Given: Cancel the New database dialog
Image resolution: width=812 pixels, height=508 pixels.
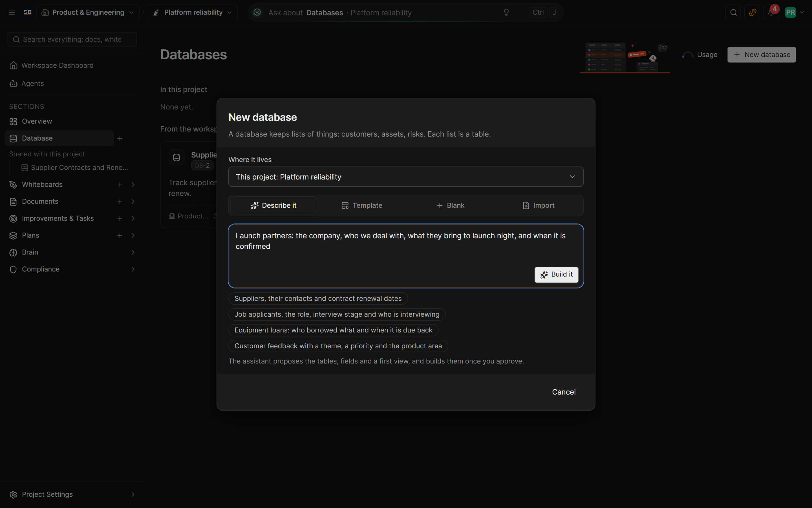Looking at the screenshot, I should 564,392.
